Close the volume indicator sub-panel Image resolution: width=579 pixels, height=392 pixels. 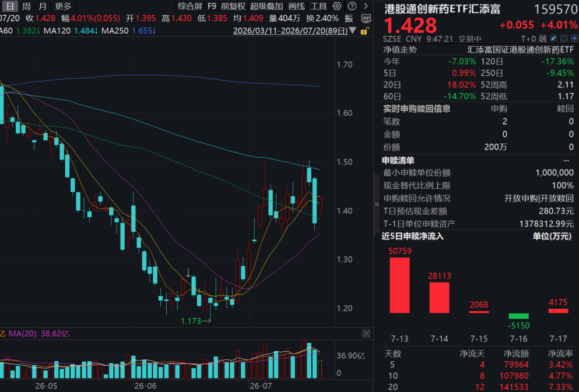coord(366,333)
